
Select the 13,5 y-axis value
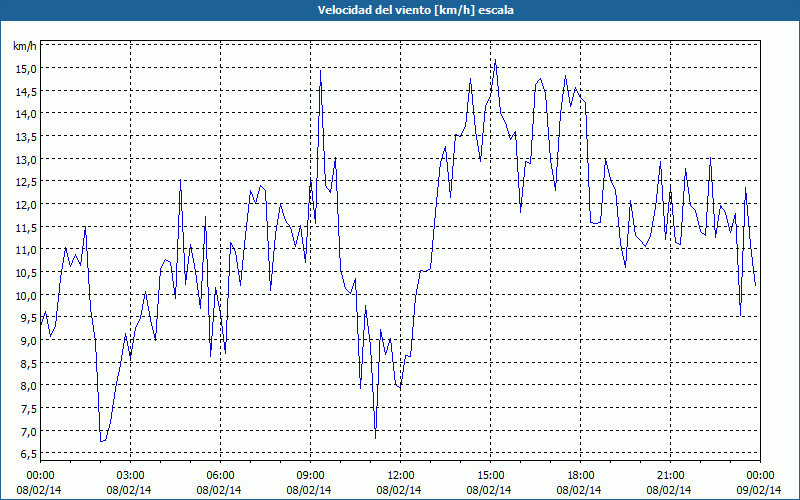pyautogui.click(x=26, y=137)
